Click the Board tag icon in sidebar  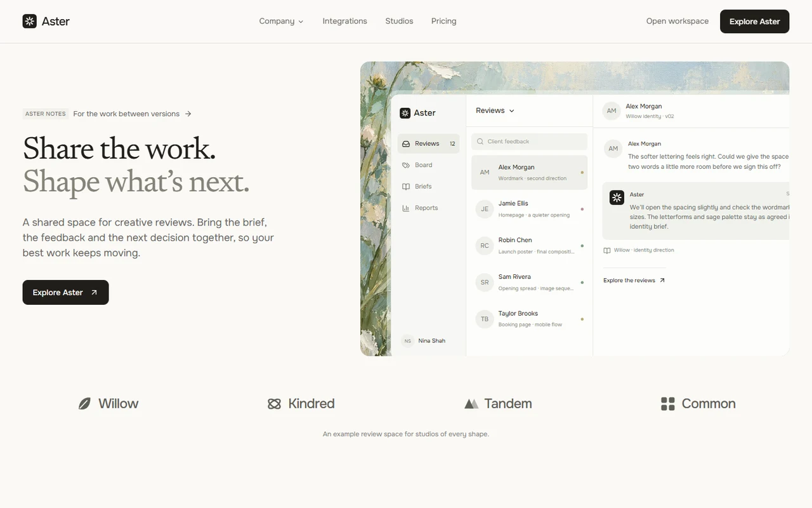click(406, 165)
